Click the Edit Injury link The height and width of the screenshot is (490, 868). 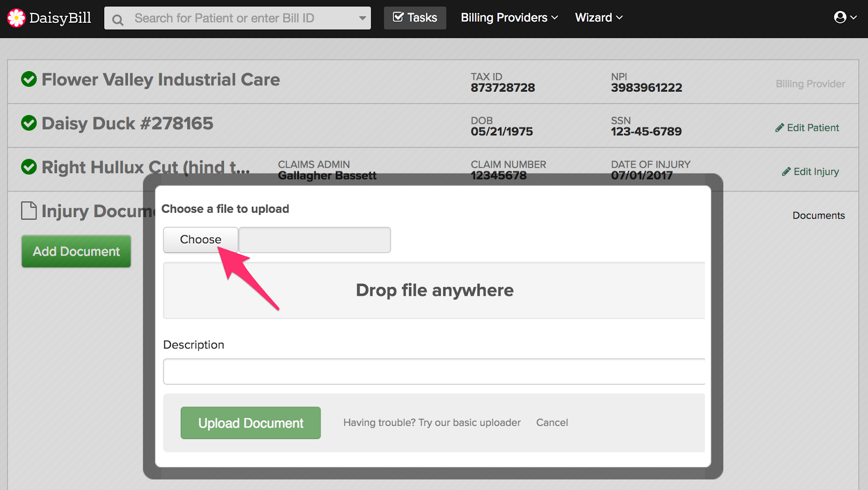(x=810, y=171)
